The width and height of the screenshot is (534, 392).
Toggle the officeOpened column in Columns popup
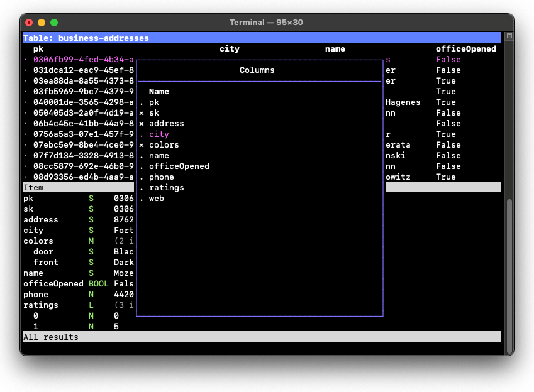(179, 166)
